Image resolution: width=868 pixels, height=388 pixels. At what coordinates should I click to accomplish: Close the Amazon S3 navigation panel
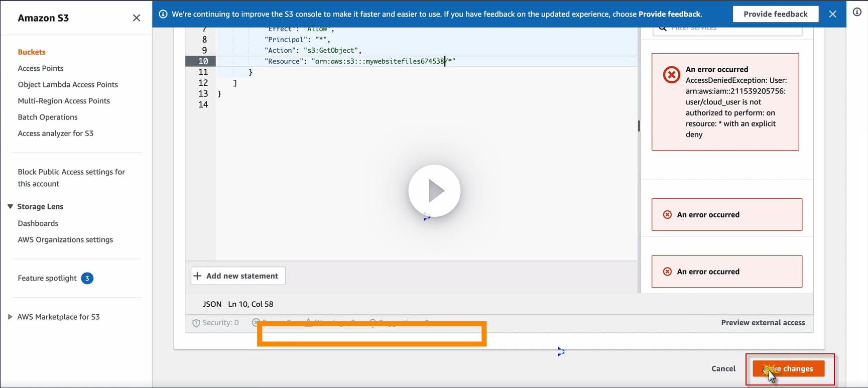[137, 18]
